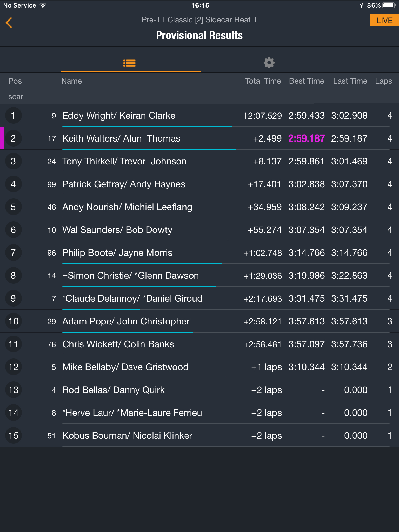399x532 pixels.
Task: Click the orange LIVE badge
Action: point(384,20)
